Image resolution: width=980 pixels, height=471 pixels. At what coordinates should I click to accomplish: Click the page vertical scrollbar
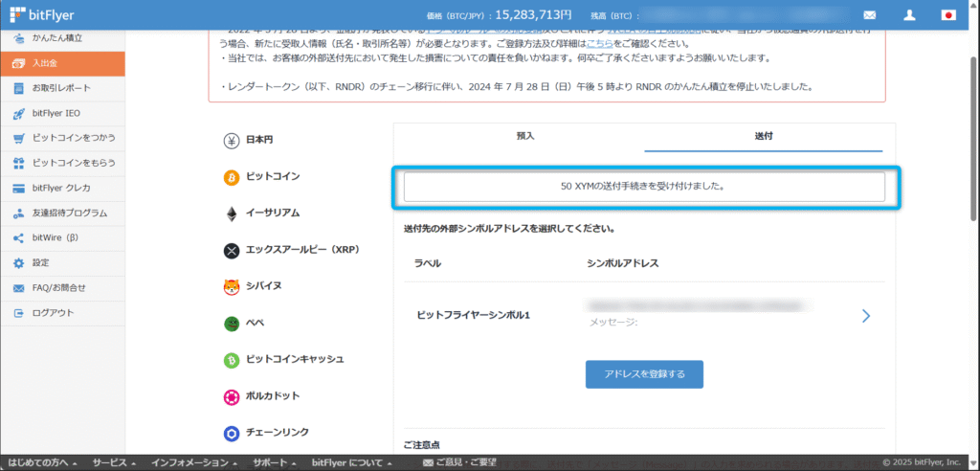tap(974, 138)
